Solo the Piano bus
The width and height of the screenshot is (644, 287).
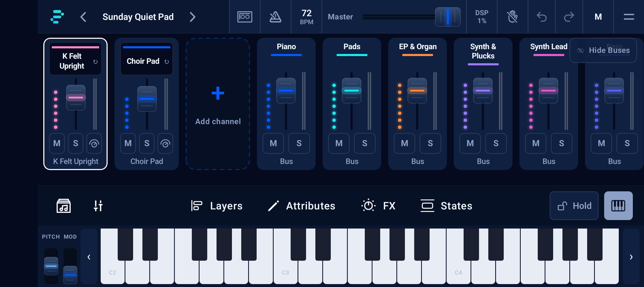pos(299,143)
